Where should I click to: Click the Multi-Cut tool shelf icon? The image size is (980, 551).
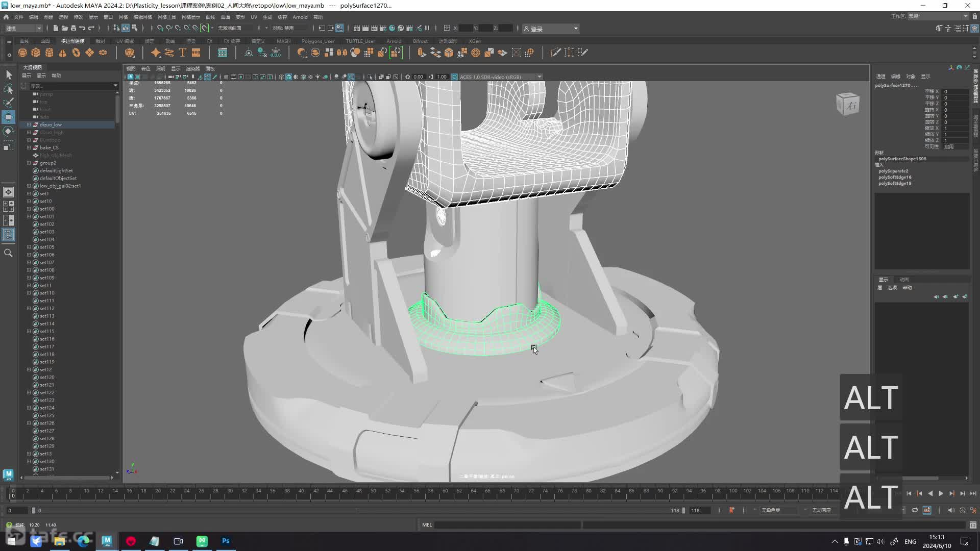pos(555,53)
